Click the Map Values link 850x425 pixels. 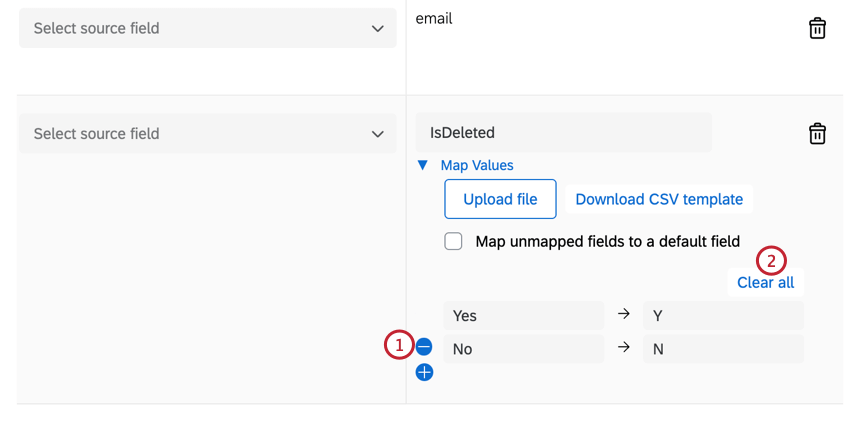coord(477,166)
